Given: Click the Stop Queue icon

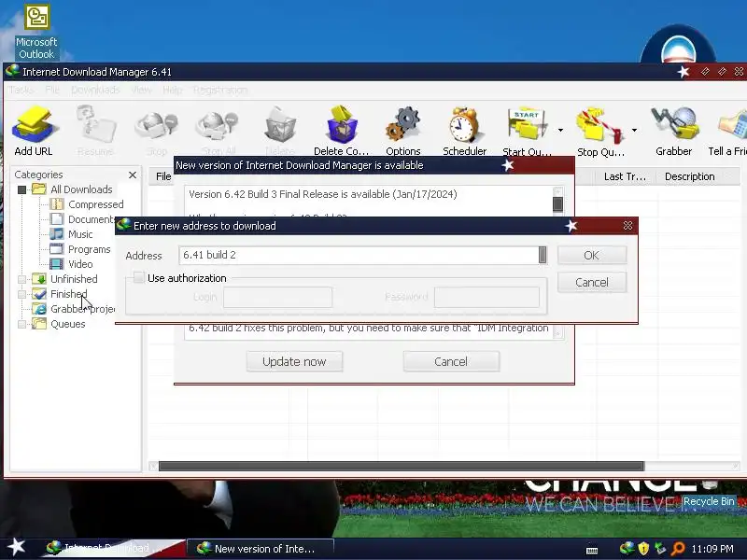Looking at the screenshot, I should (600, 131).
